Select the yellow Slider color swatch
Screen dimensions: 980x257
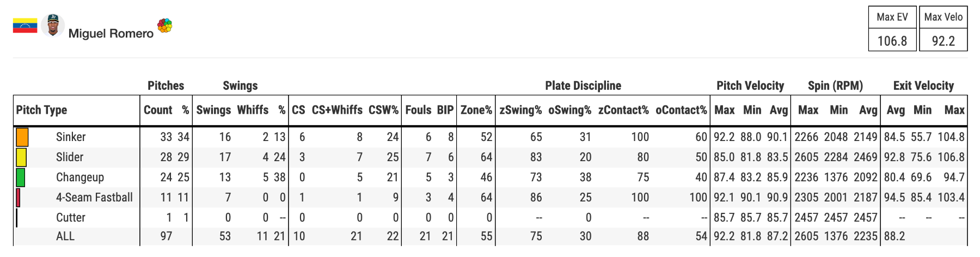tap(21, 157)
